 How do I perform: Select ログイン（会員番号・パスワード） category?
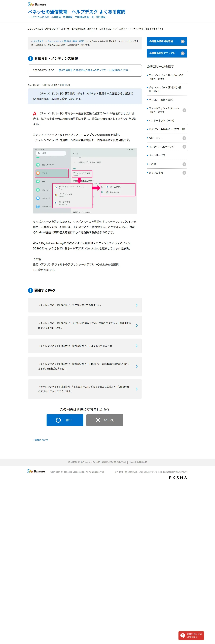tap(167, 129)
